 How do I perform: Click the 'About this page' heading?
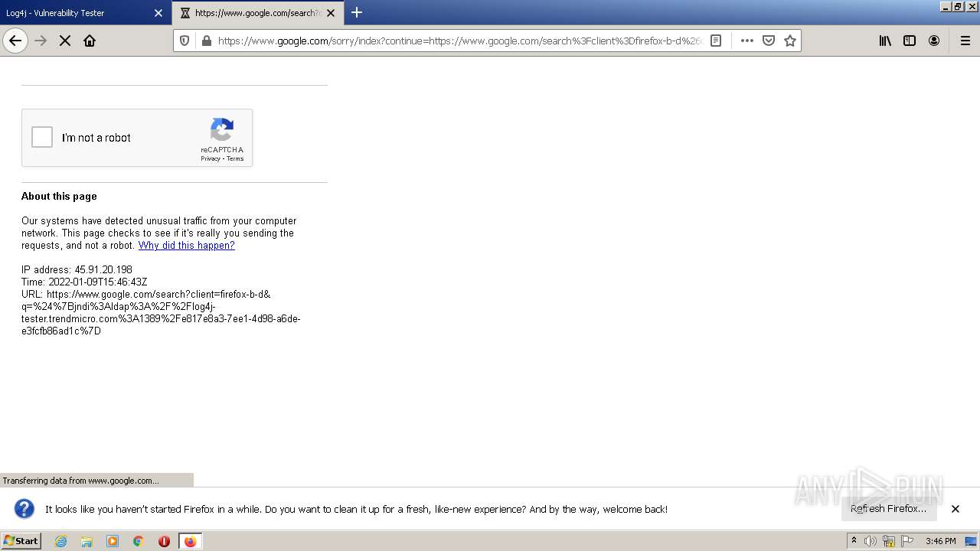pos(59,197)
